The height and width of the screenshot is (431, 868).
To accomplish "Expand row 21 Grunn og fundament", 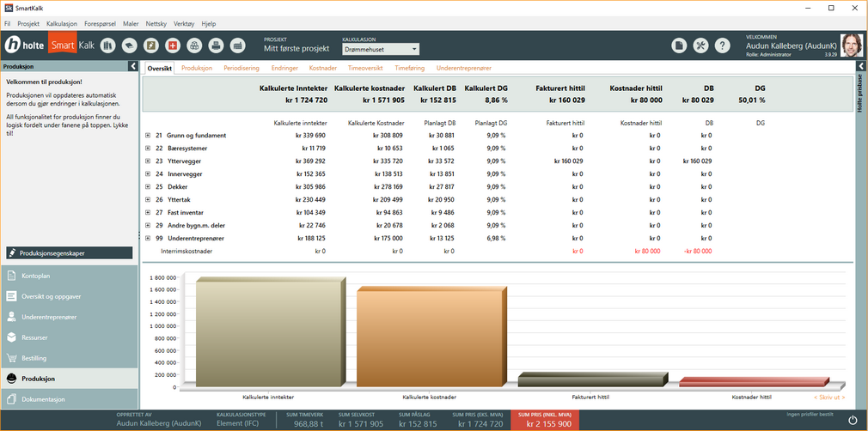I will [x=148, y=136].
